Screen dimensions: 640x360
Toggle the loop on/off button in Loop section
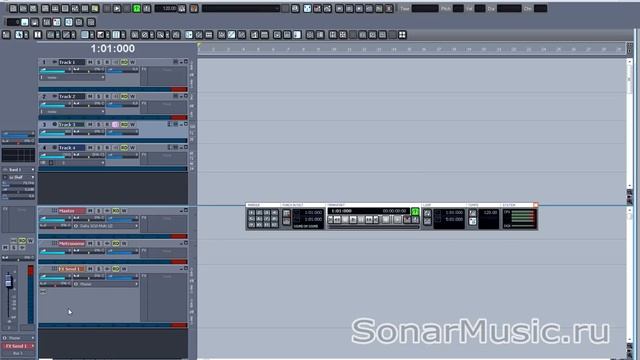click(427, 213)
